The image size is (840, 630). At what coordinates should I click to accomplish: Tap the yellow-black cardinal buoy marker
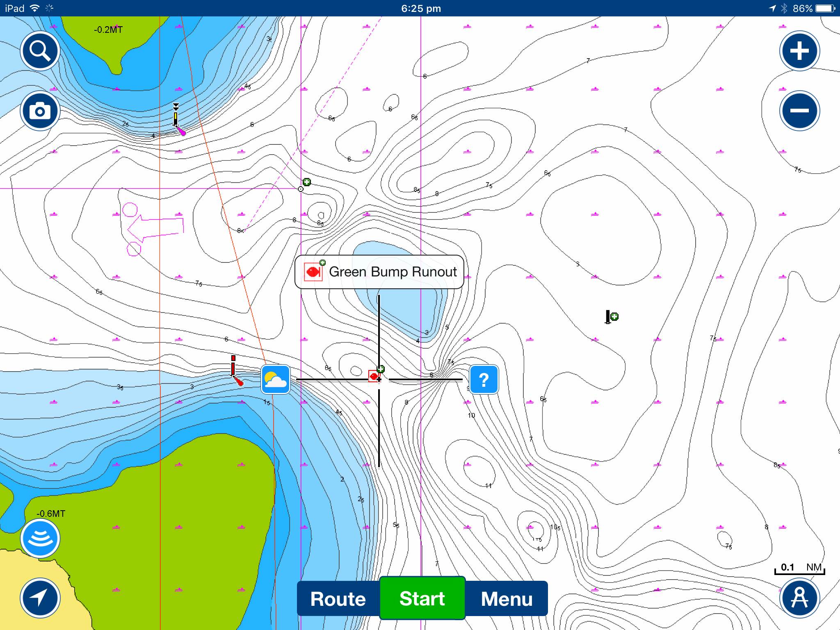(176, 117)
